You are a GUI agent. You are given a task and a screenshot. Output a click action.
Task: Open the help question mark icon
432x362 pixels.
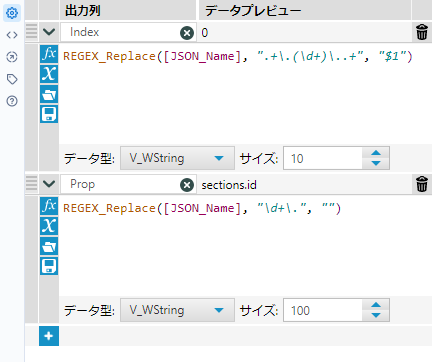coord(12,101)
